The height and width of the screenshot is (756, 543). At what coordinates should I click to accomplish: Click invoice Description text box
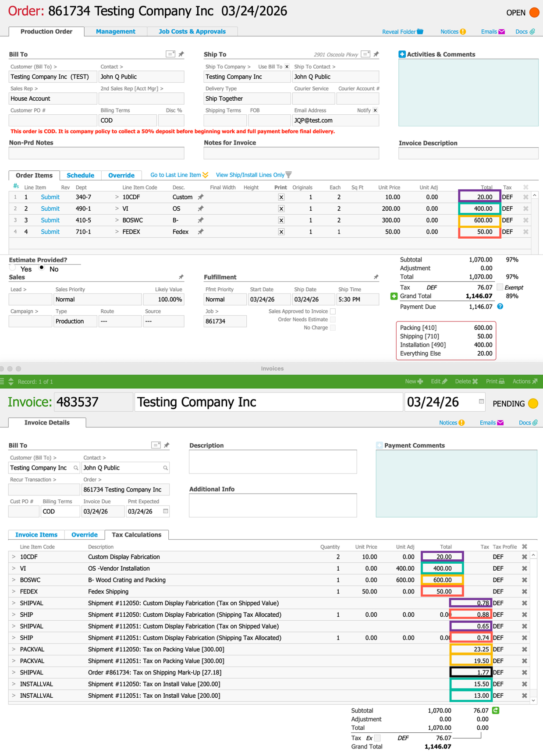coord(273,462)
